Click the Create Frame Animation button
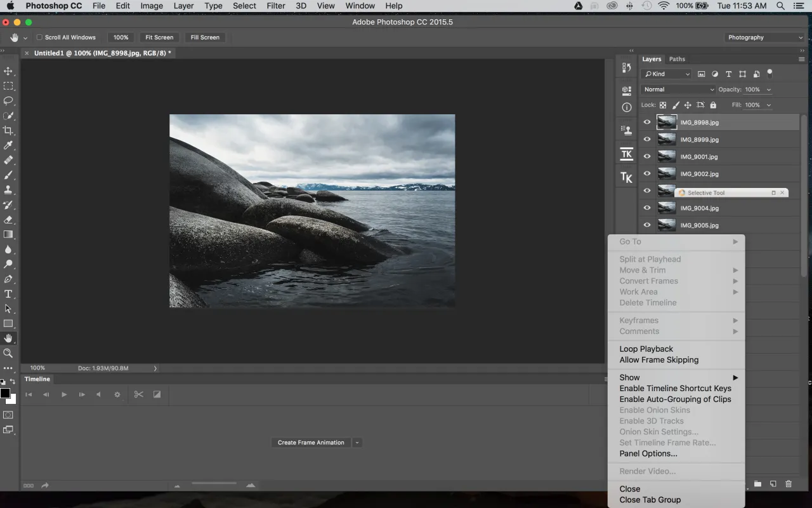 pyautogui.click(x=311, y=443)
